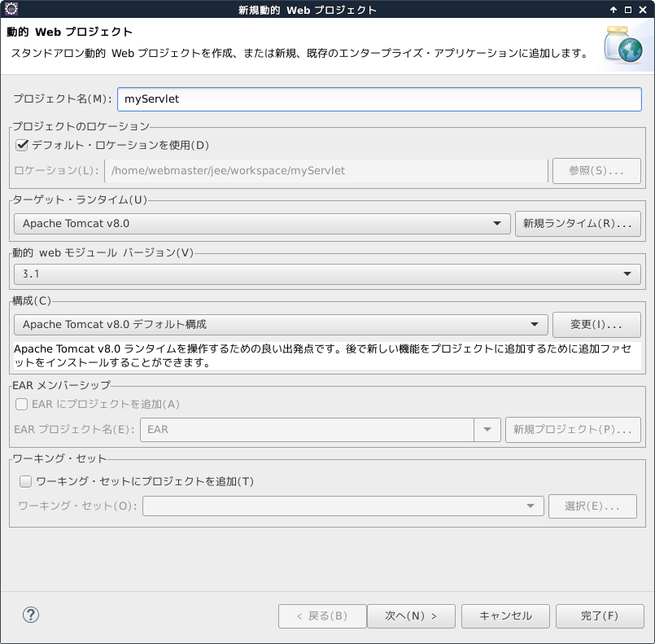Maximize the new web project dialog
This screenshot has height=644, width=655.
pyautogui.click(x=628, y=10)
